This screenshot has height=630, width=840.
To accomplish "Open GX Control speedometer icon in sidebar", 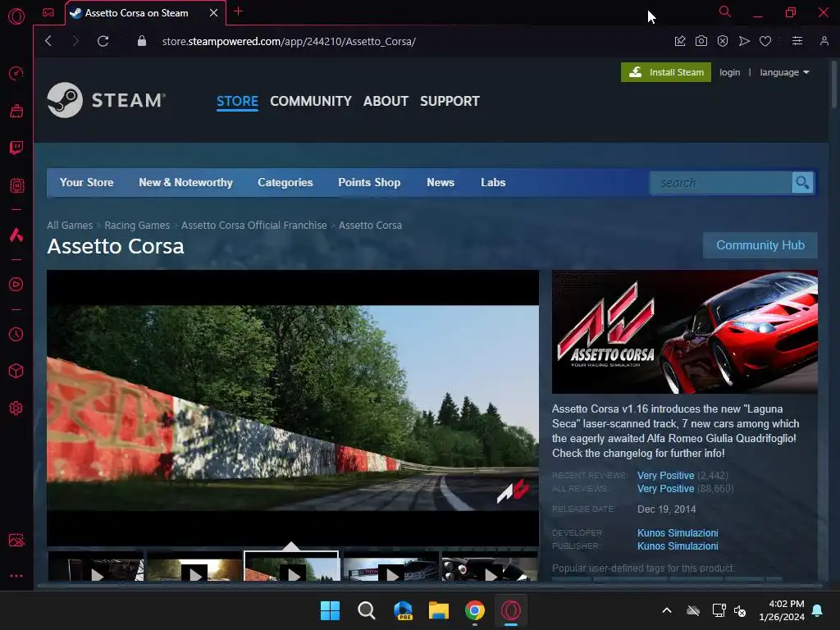I will [16, 73].
